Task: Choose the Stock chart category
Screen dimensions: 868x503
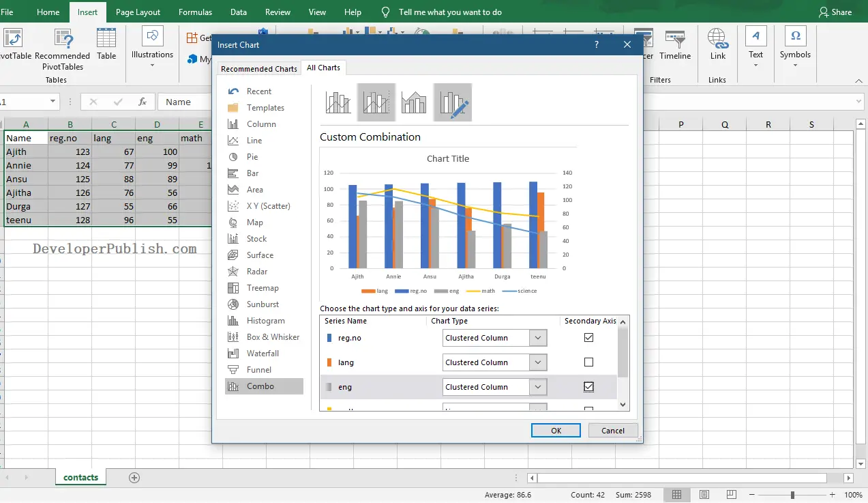Action: [x=264, y=239]
